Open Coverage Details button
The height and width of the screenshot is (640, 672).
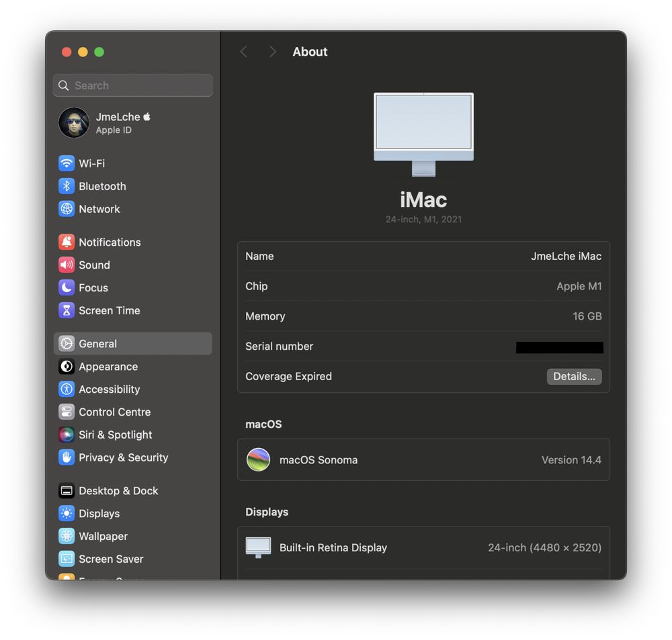pos(575,377)
